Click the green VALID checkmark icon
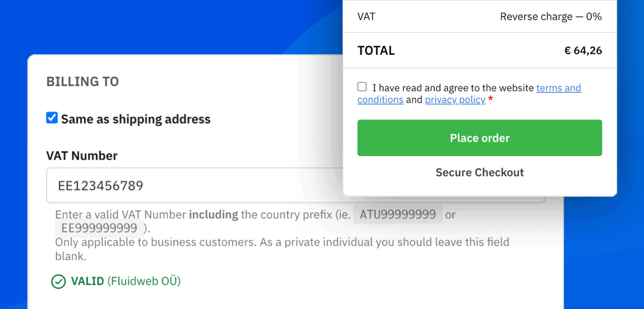Viewport: 644px width, 309px height. tap(59, 281)
